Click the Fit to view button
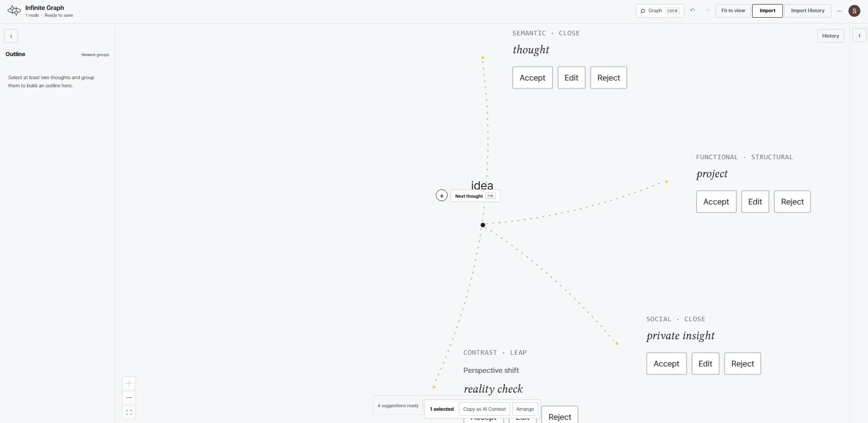 click(733, 11)
